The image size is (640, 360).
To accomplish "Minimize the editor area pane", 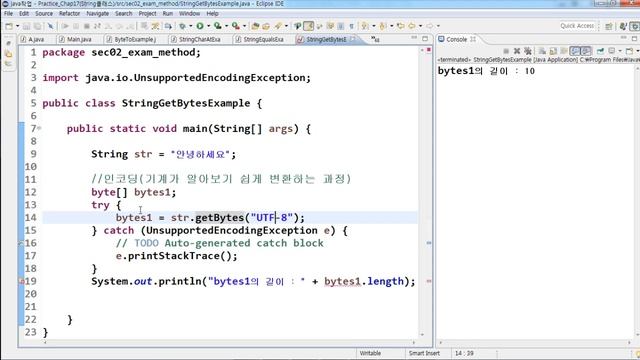I will pyautogui.click(x=414, y=38).
